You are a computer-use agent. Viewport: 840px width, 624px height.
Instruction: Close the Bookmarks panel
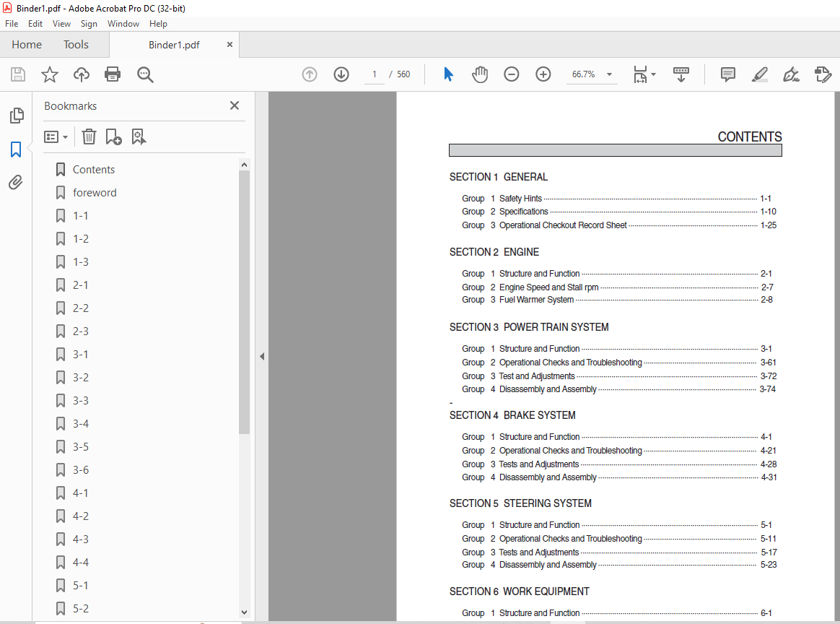pyautogui.click(x=234, y=105)
